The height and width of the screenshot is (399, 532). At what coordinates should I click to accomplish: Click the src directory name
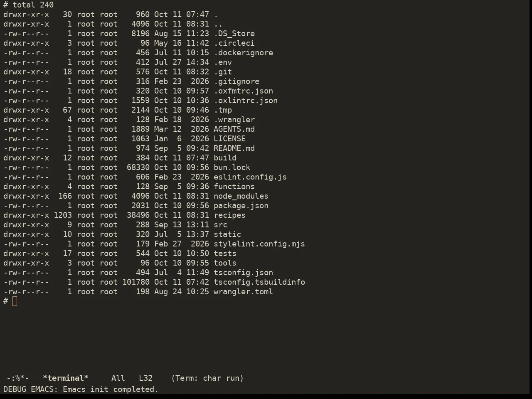click(220, 225)
